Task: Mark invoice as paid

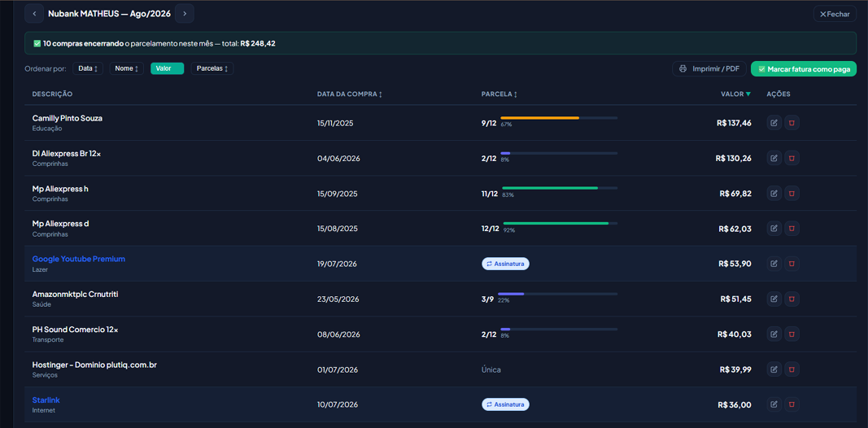Action: [803, 68]
